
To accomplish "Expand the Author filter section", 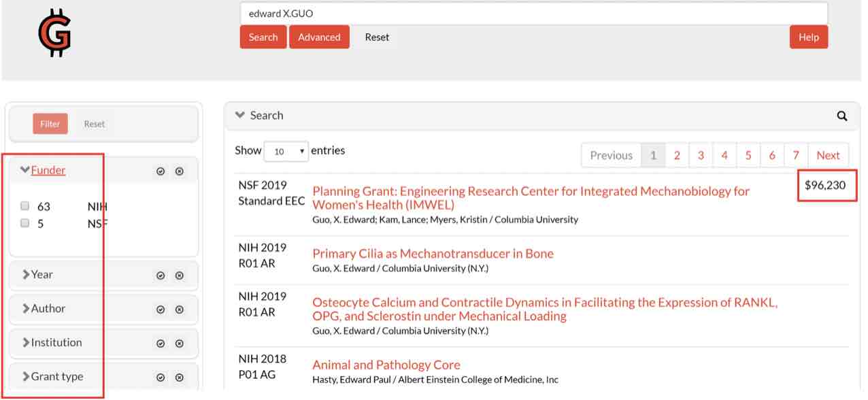I will [x=48, y=309].
